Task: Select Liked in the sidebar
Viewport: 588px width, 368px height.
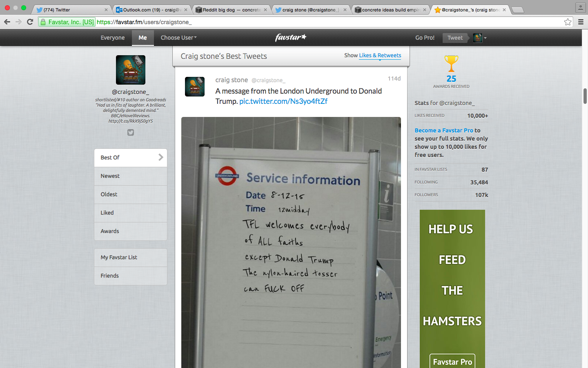Action: (131, 213)
